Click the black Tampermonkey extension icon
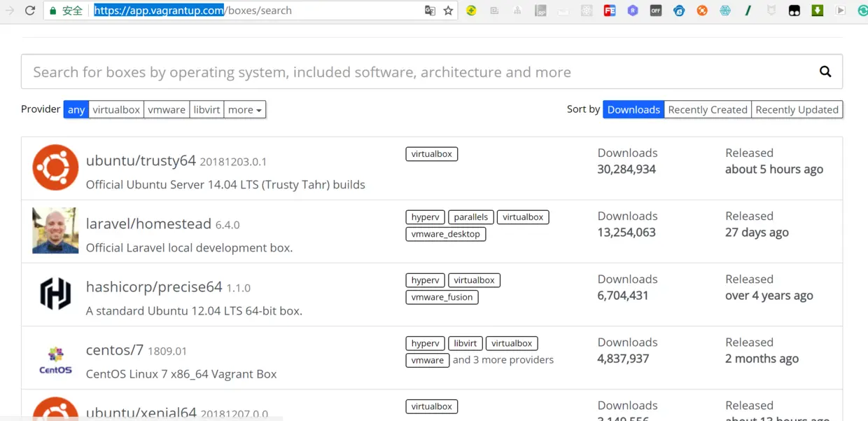Screen dimensions: 868x421 coord(794,11)
